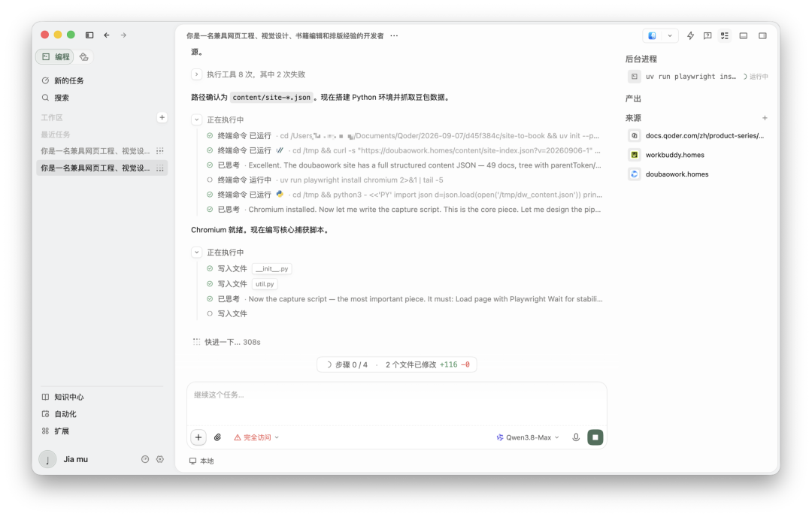
Task: View the 2 个文件已修改 changes
Action: (x=427, y=365)
